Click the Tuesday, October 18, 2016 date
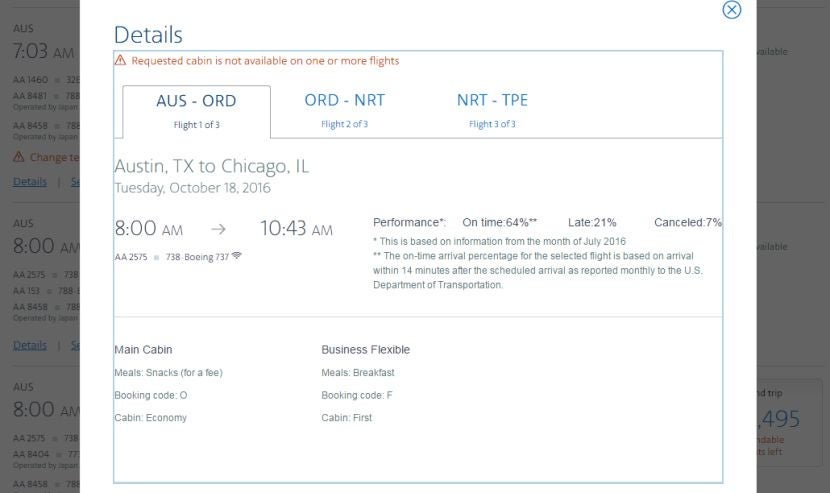 pyautogui.click(x=192, y=188)
